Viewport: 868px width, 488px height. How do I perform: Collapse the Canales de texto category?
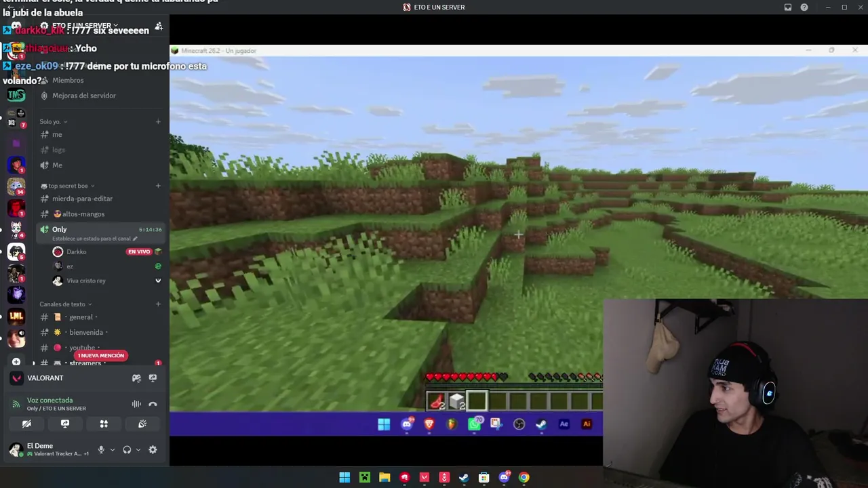(x=65, y=304)
